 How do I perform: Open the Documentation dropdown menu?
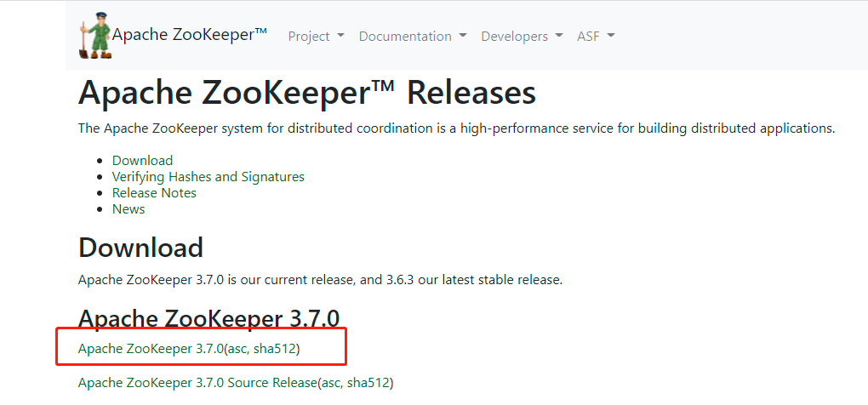click(x=413, y=36)
